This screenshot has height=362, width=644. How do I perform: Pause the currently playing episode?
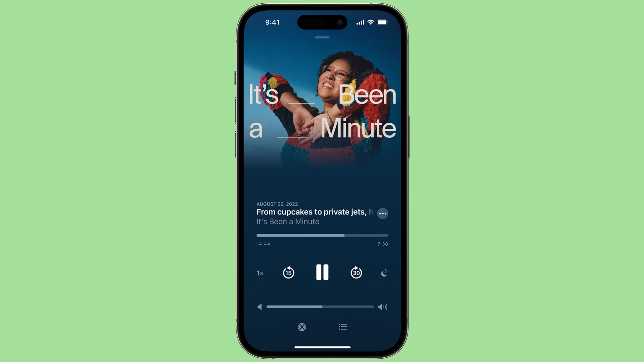click(x=322, y=273)
